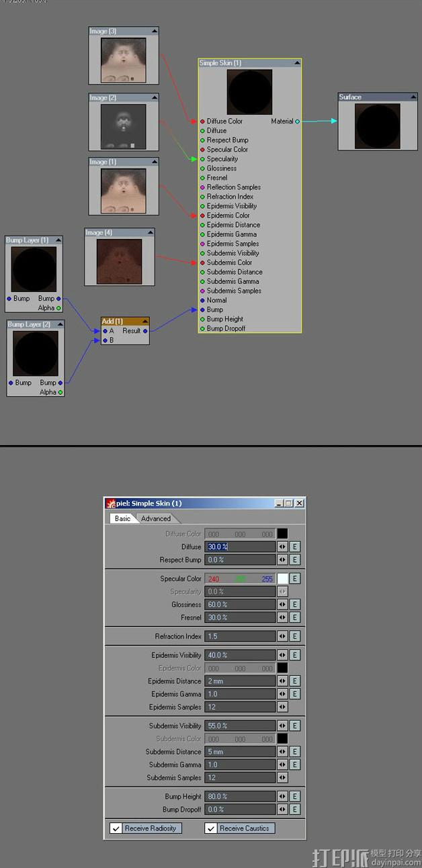Click the Alpha output socket of Bump Layer (2)

(x=60, y=392)
